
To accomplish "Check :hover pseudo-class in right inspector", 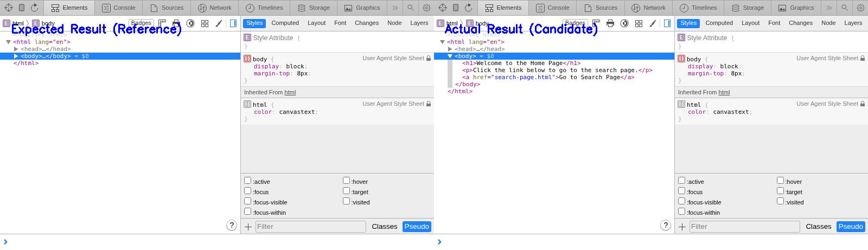I will [780, 181].
